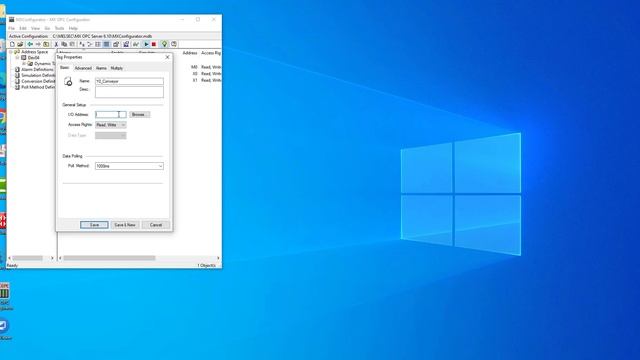
Task: Close the Tag Properties dialog
Action: click(167, 57)
